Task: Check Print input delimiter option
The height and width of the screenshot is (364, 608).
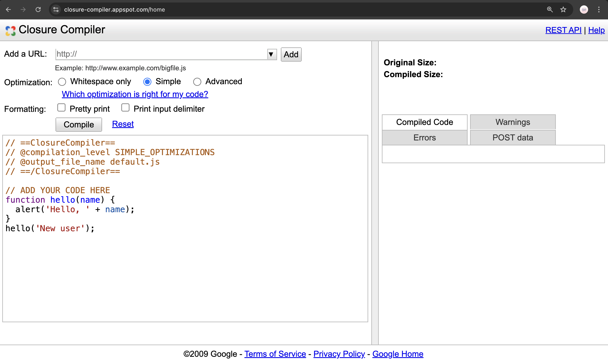Action: point(125,108)
